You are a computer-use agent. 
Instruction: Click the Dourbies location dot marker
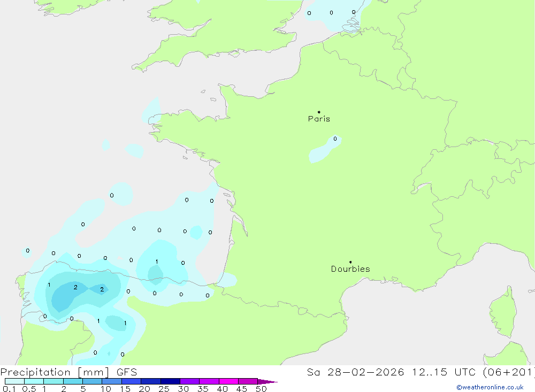click(x=350, y=262)
